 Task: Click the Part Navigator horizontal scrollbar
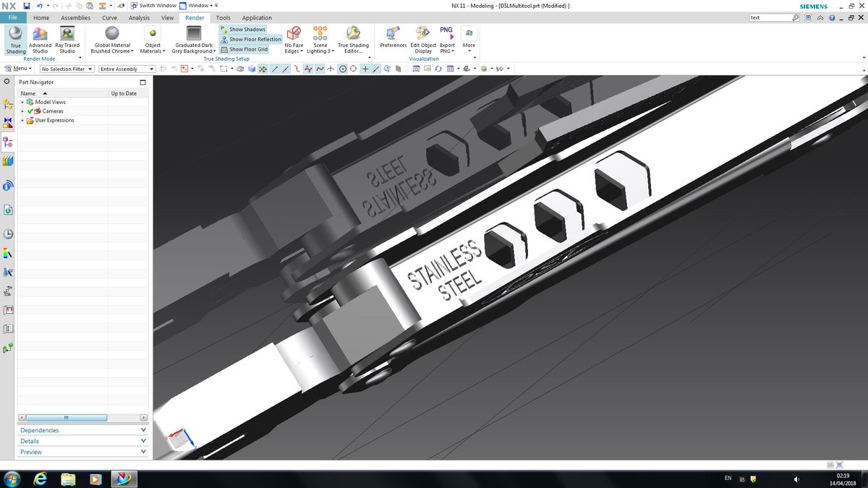(x=66, y=418)
